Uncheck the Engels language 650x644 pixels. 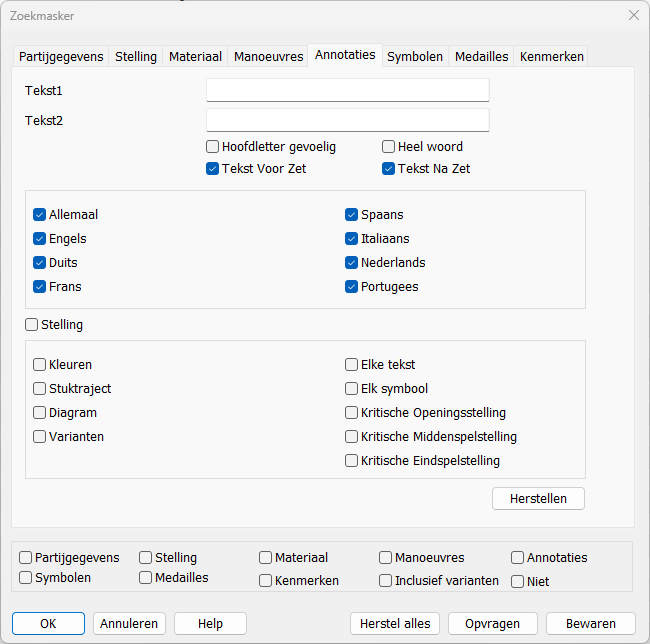pos(39,238)
